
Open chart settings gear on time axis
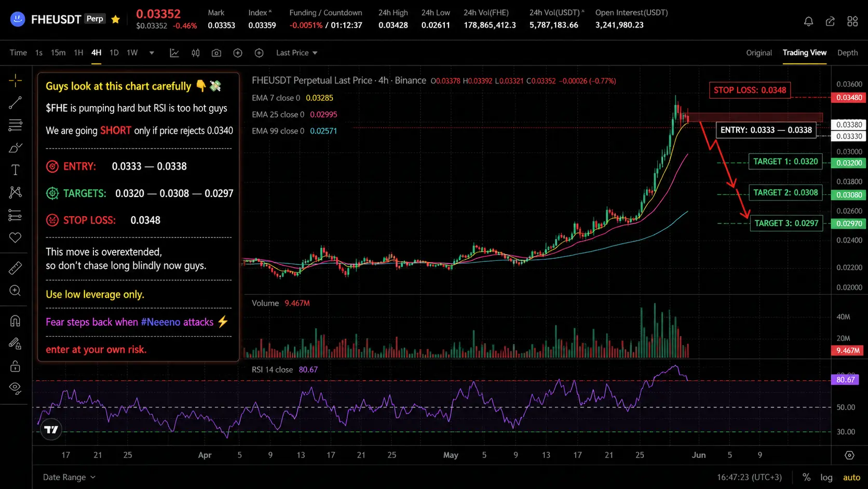[849, 455]
